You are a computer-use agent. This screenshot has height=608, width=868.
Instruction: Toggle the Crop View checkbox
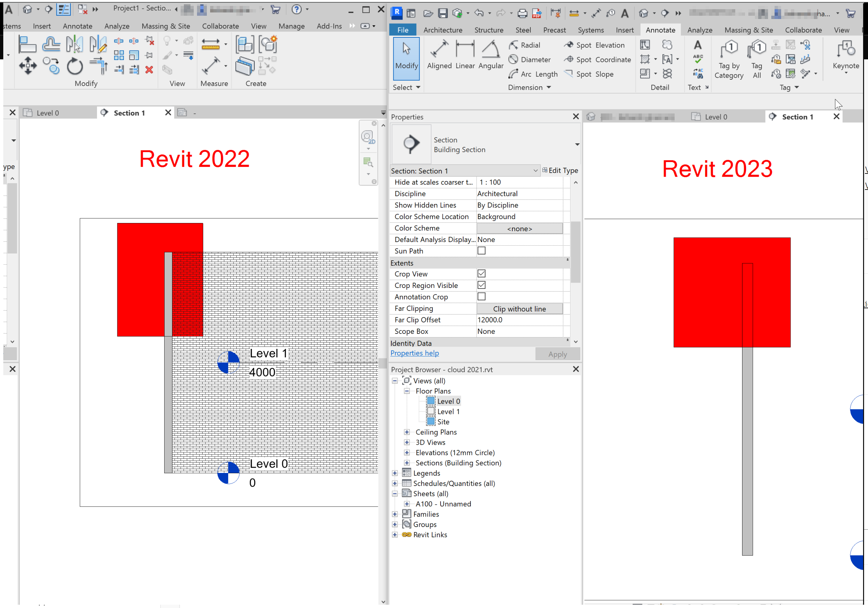(x=482, y=273)
